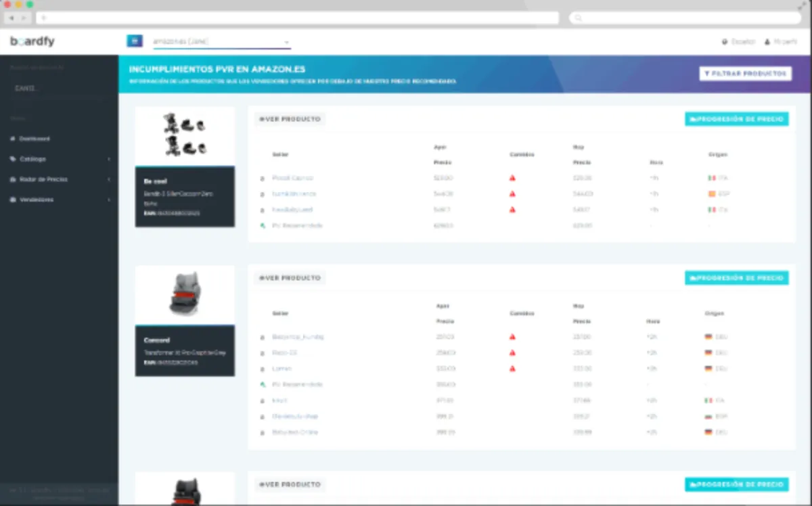Click the browser forward arrow
The height and width of the screenshot is (506, 812).
pos(24,18)
